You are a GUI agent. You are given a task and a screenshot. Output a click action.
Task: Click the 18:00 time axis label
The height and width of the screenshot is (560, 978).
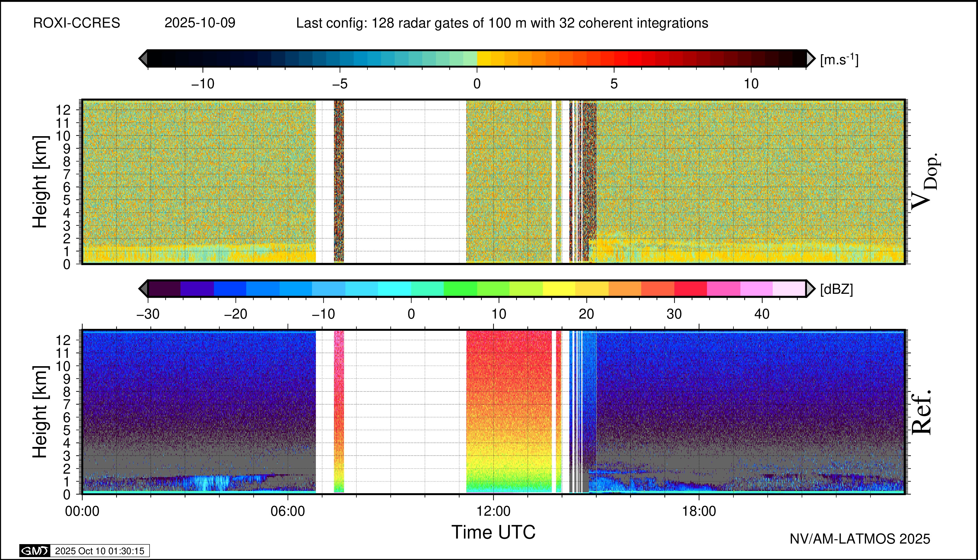click(699, 511)
